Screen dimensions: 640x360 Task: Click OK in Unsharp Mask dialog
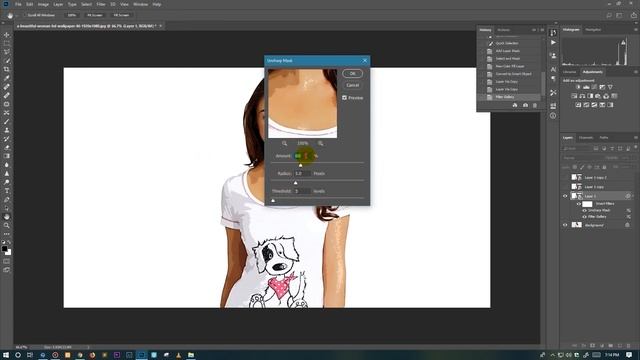(x=353, y=73)
